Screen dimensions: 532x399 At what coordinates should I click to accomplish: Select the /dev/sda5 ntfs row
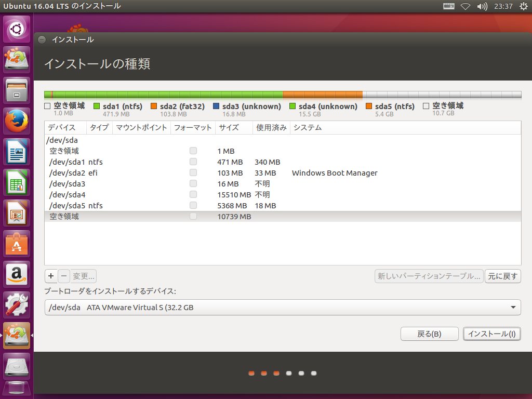click(283, 206)
